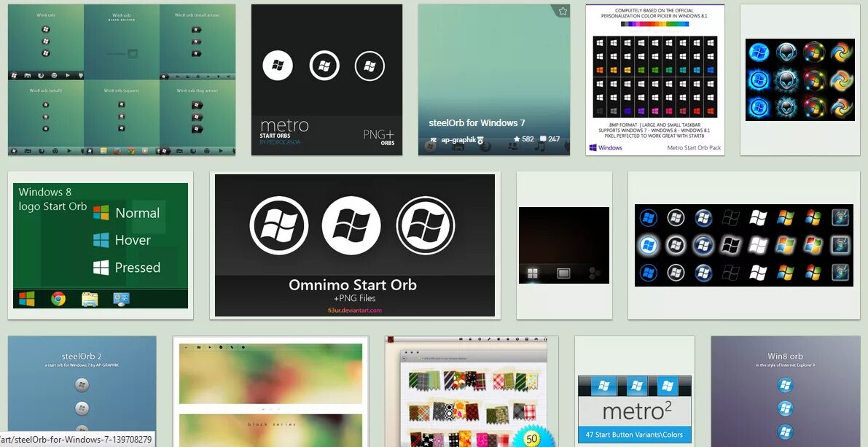Click the Control Panel icon in the green taskbar preview
868x447 pixels.
pyautogui.click(x=121, y=298)
